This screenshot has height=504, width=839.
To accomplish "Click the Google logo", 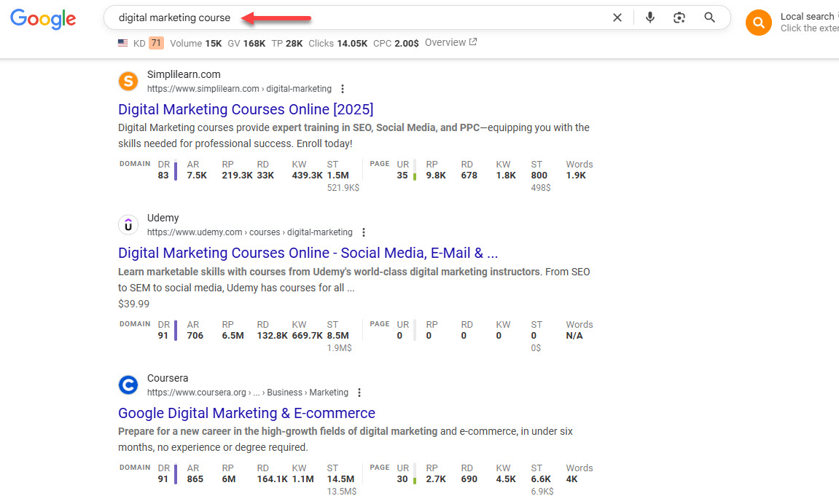I will pyautogui.click(x=43, y=19).
